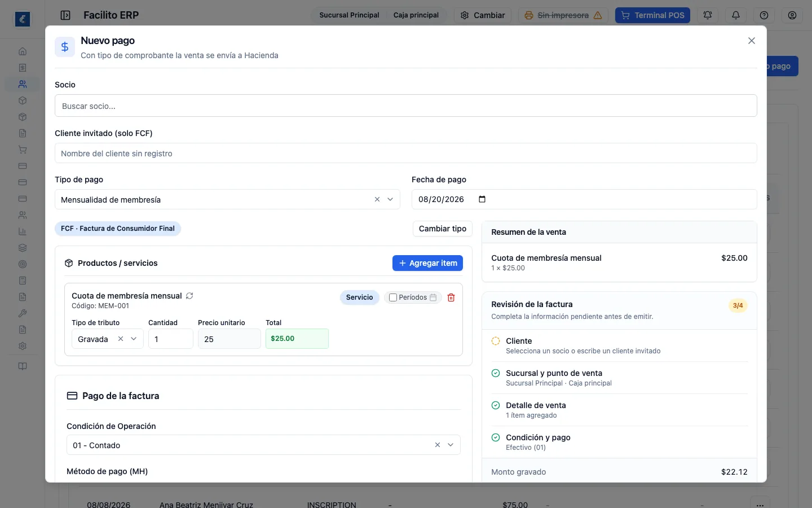Image resolution: width=812 pixels, height=508 pixels.
Task: Go to the Home icon in the sidebar
Action: (23, 51)
